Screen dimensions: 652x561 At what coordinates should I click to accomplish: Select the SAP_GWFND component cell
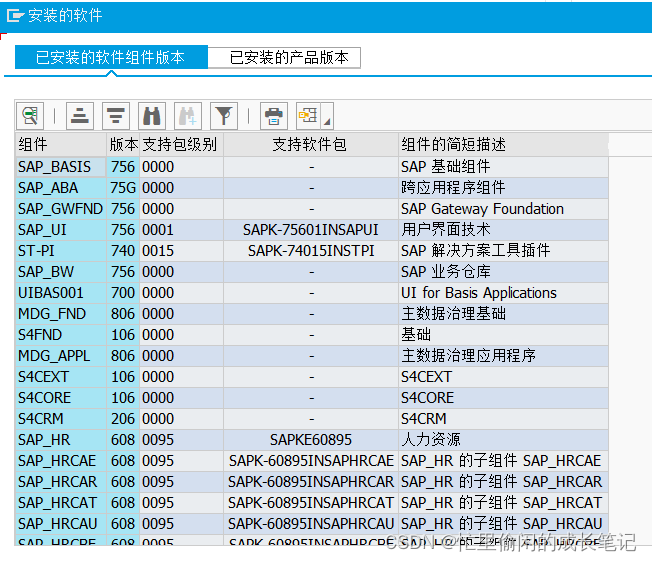point(61,209)
